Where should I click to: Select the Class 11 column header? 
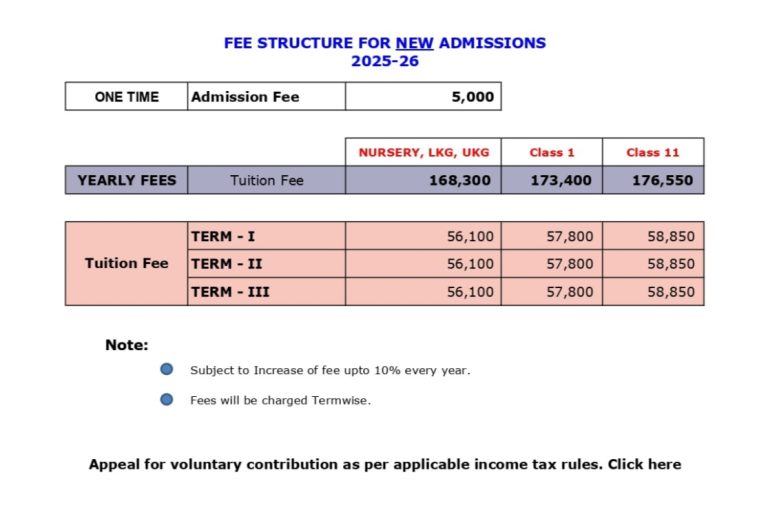(x=653, y=152)
